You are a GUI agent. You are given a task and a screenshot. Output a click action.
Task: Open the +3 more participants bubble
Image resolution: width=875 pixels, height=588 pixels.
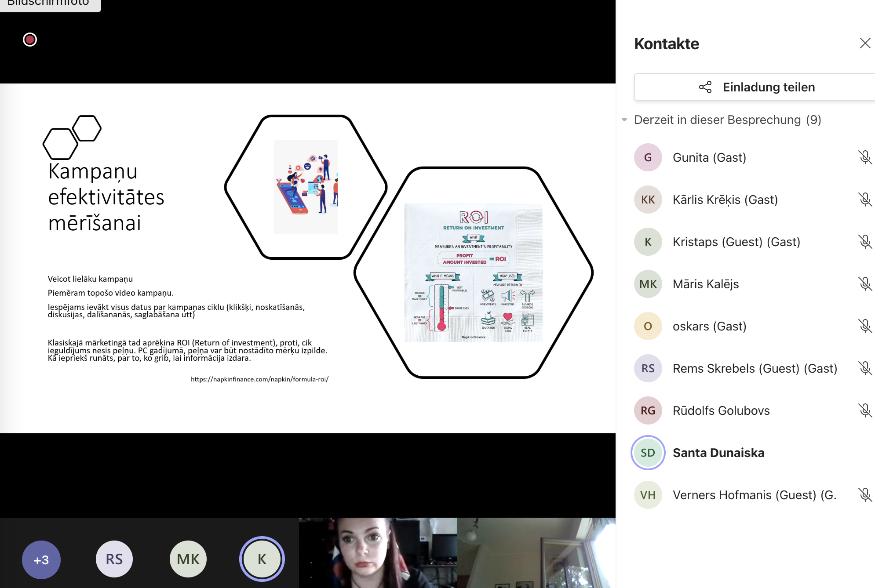point(41,559)
